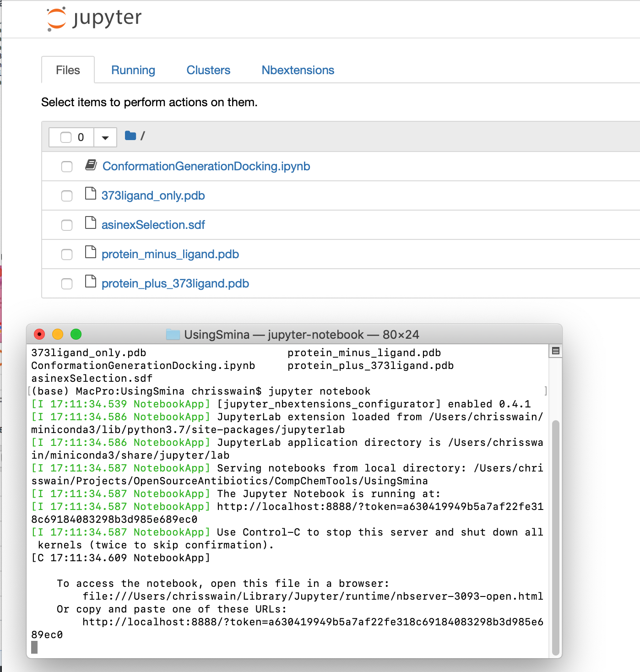Click the Terminal split-pane icon
The width and height of the screenshot is (640, 672).
(555, 351)
